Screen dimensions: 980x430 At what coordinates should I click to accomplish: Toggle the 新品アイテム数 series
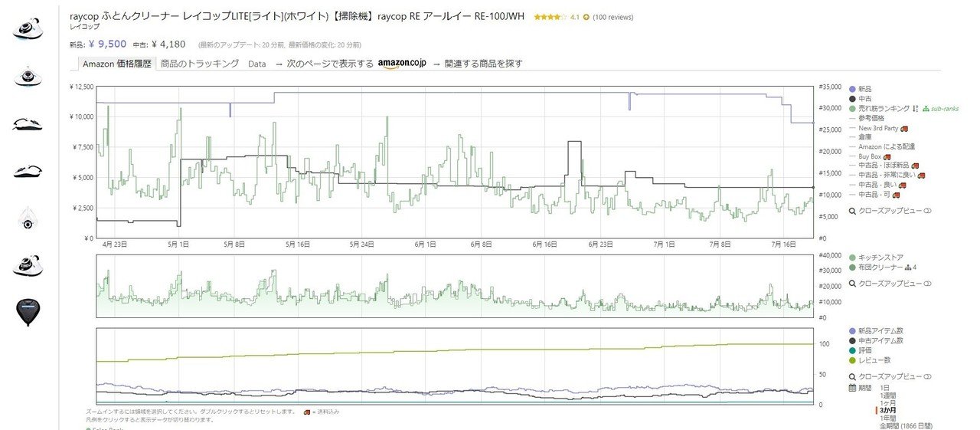[876, 331]
